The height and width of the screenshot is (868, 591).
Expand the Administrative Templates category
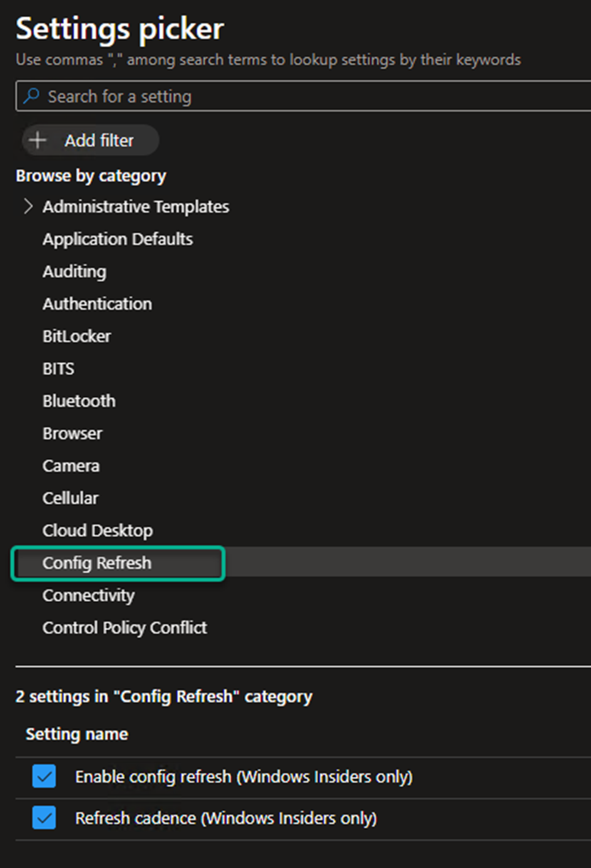coord(28,207)
